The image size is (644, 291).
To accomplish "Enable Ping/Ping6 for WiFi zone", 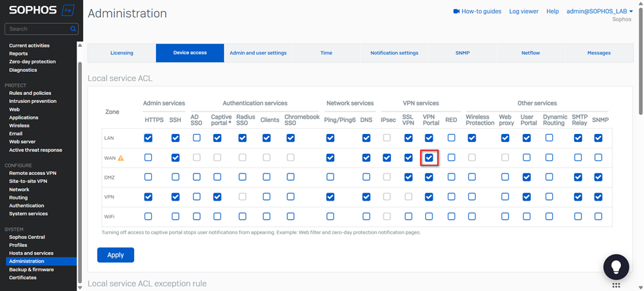I will click(330, 216).
